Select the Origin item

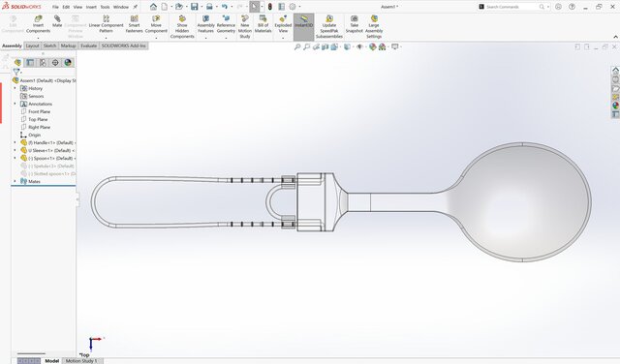35,136
